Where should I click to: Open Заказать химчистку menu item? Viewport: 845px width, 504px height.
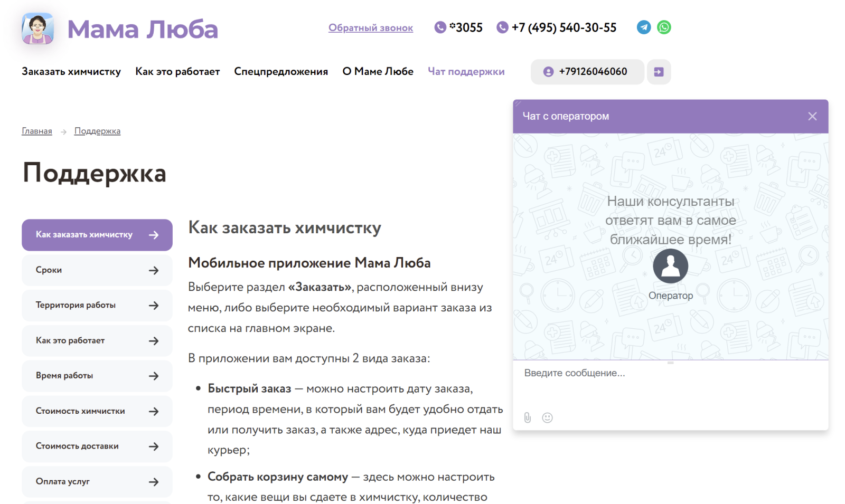tap(71, 71)
